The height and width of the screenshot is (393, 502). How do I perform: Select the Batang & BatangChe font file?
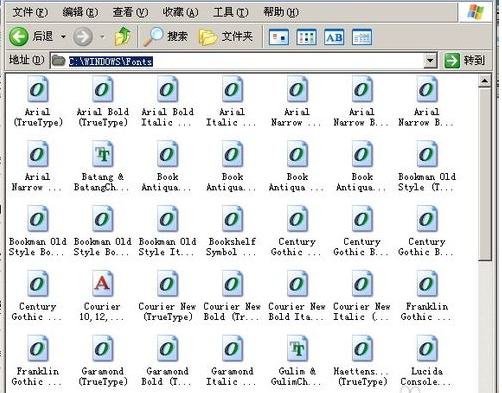point(101,166)
